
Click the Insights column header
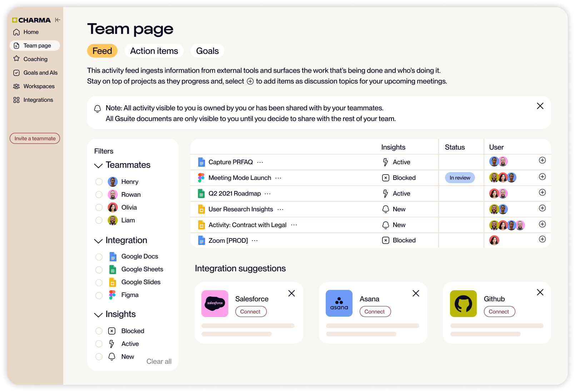pyautogui.click(x=393, y=147)
